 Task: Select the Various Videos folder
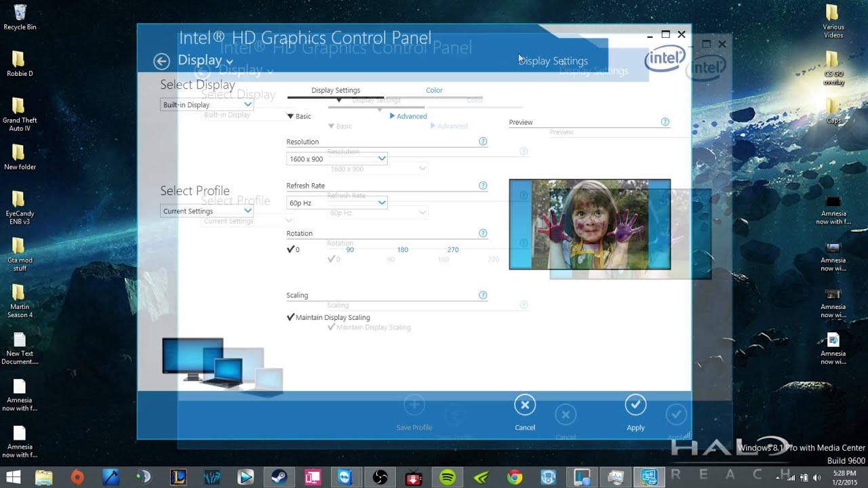point(833,22)
